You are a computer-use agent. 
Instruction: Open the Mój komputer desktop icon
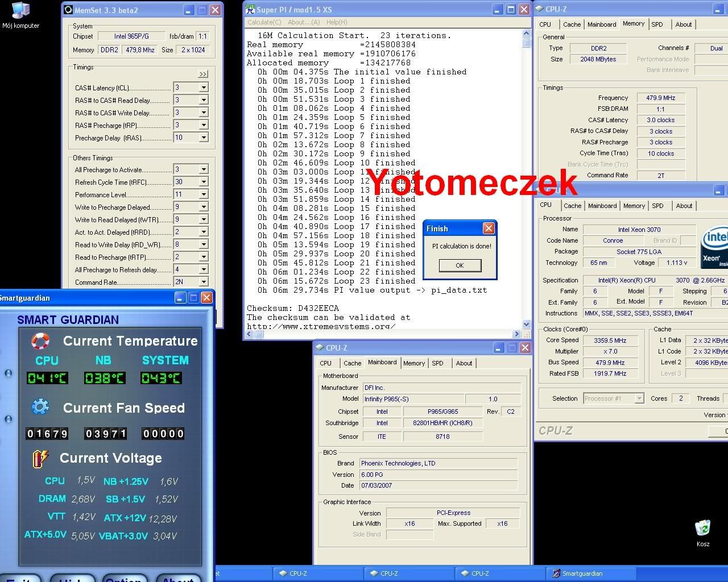[x=20, y=15]
